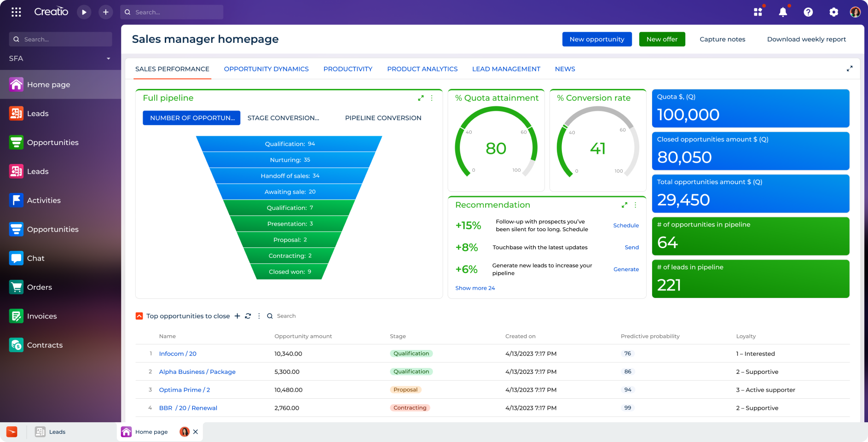Open the Orders section
Viewport: 868px width, 442px height.
coord(40,287)
